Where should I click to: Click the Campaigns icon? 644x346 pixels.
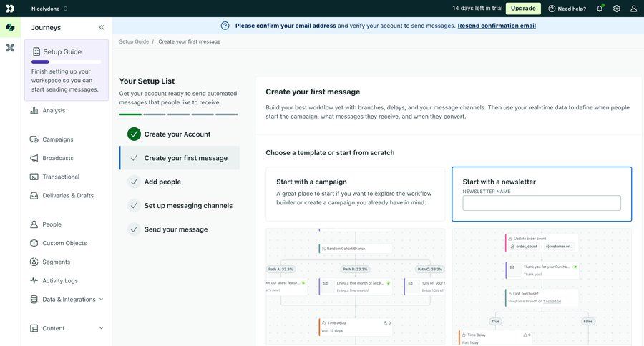[34, 139]
